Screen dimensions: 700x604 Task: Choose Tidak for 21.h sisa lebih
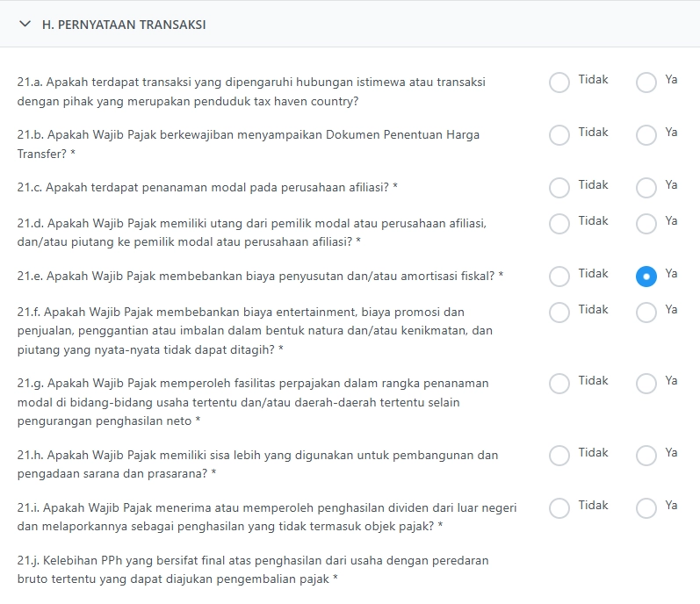[559, 456]
